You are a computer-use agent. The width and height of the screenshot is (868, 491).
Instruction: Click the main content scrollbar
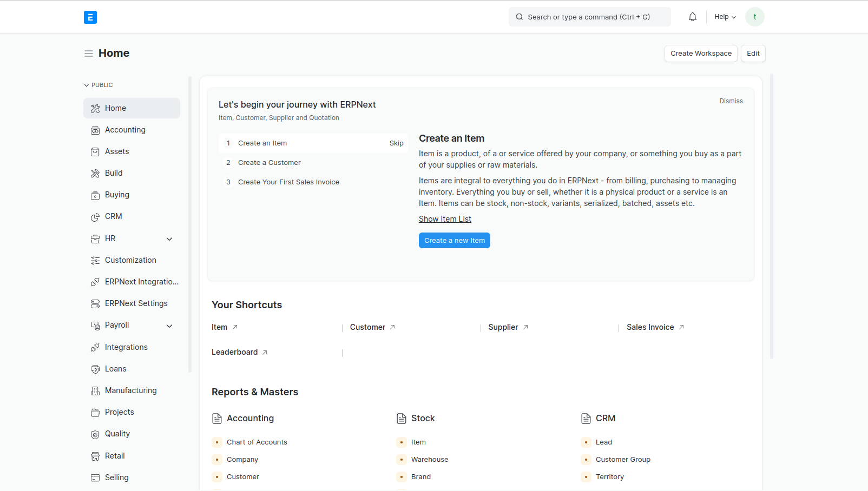(x=772, y=216)
